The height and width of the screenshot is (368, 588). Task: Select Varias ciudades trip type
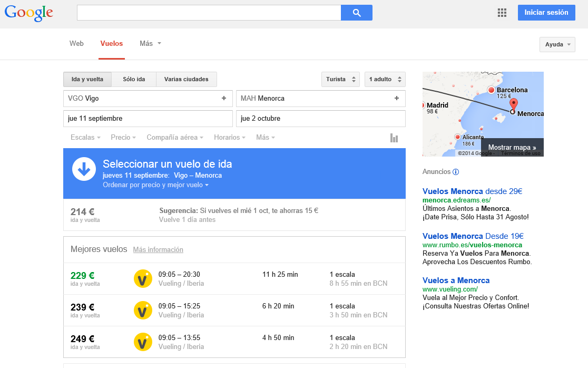click(x=187, y=79)
